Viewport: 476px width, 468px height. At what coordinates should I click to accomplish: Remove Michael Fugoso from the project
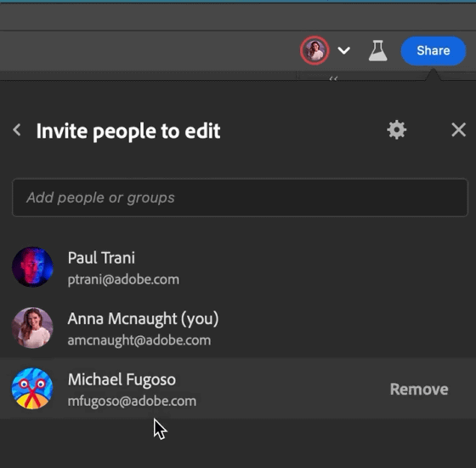click(x=419, y=390)
